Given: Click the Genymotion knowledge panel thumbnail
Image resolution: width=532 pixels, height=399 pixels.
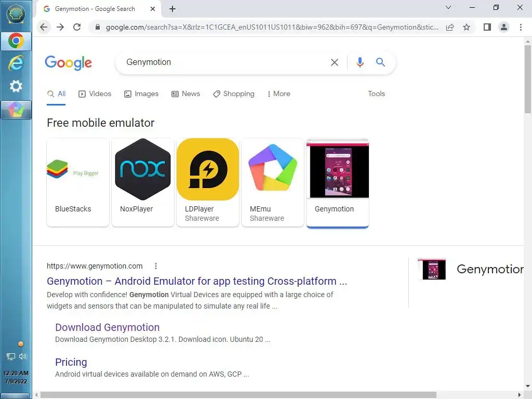Looking at the screenshot, I should [432, 269].
